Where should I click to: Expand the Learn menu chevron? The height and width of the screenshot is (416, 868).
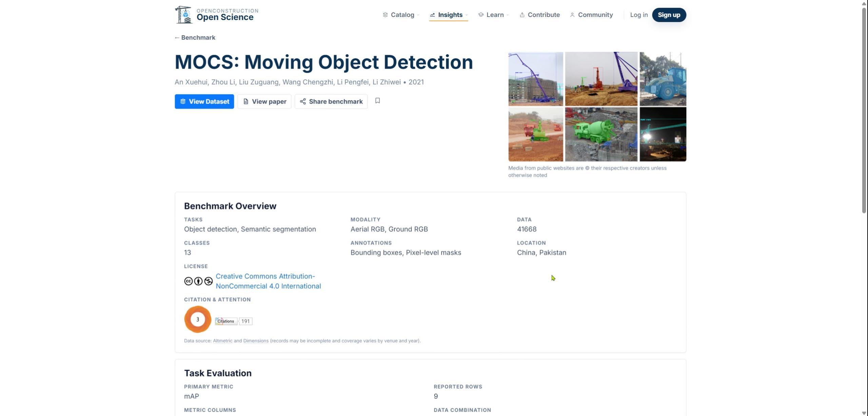click(x=508, y=15)
